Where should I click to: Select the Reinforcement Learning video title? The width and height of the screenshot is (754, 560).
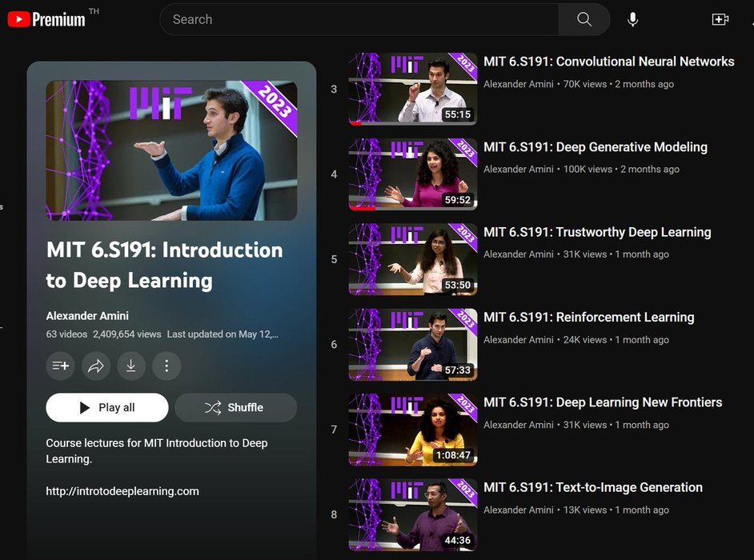click(588, 318)
